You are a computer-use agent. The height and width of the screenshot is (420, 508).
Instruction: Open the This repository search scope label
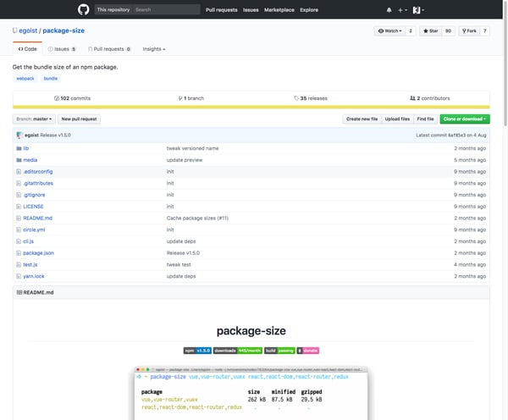click(x=113, y=9)
